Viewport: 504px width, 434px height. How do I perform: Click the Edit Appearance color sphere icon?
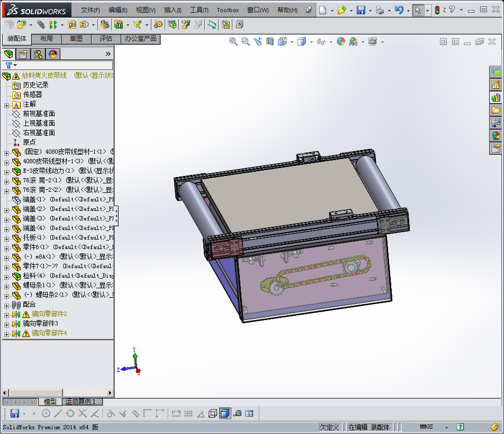pyautogui.click(x=341, y=41)
